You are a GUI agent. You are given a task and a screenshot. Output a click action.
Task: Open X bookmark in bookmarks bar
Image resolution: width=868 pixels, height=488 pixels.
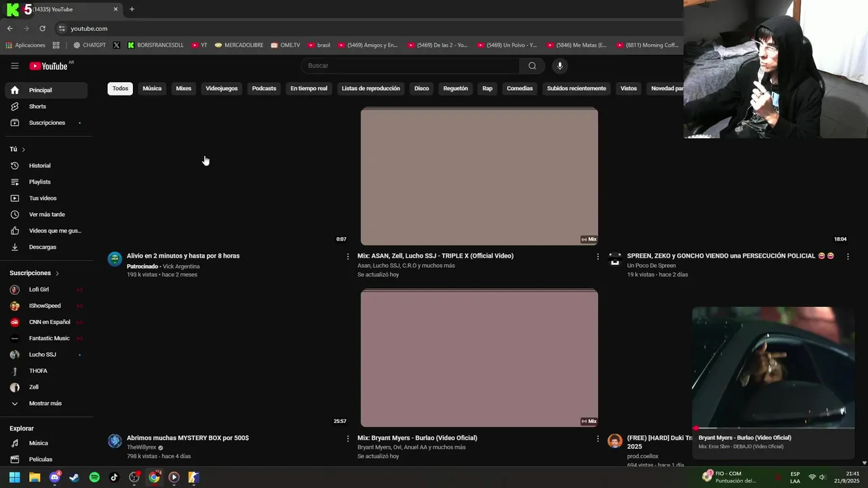[117, 45]
